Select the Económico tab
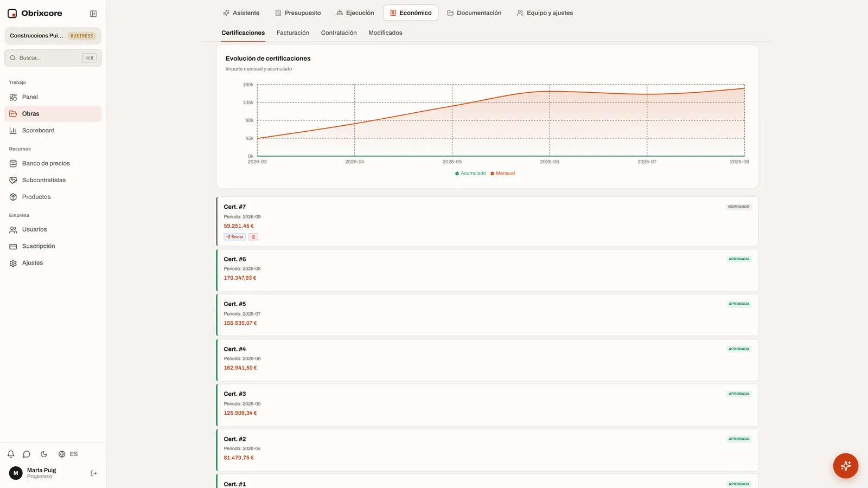This screenshot has width=868, height=488. [411, 13]
